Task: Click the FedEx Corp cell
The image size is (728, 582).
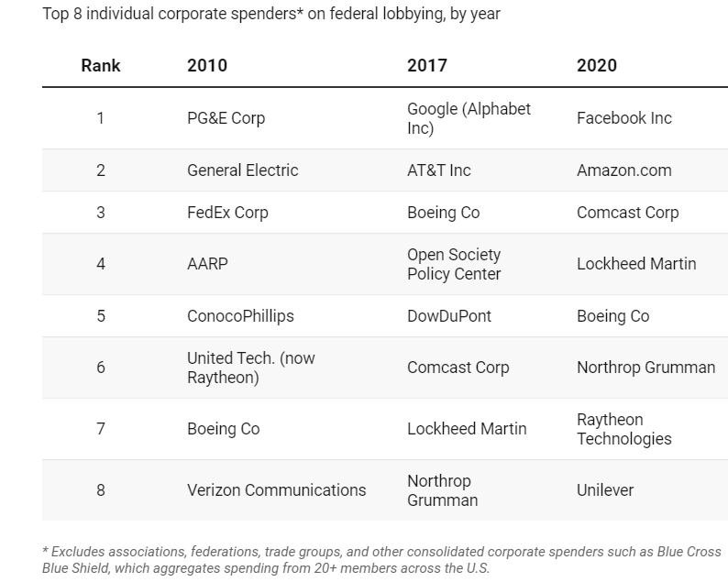Action: [x=227, y=213]
